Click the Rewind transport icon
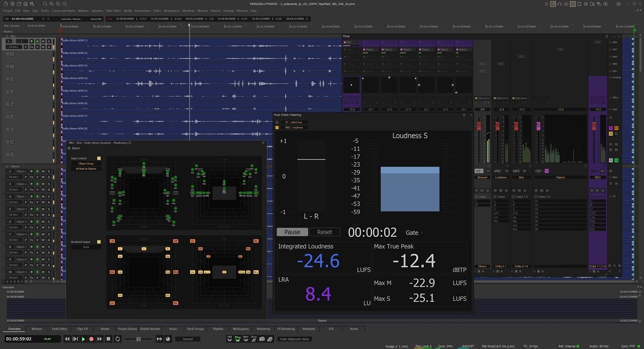Image resolution: width=644 pixels, height=349 pixels. pyautogui.click(x=67, y=339)
